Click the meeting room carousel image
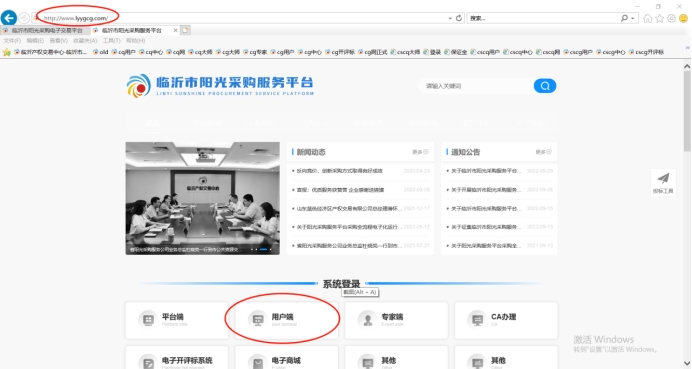 (x=203, y=198)
